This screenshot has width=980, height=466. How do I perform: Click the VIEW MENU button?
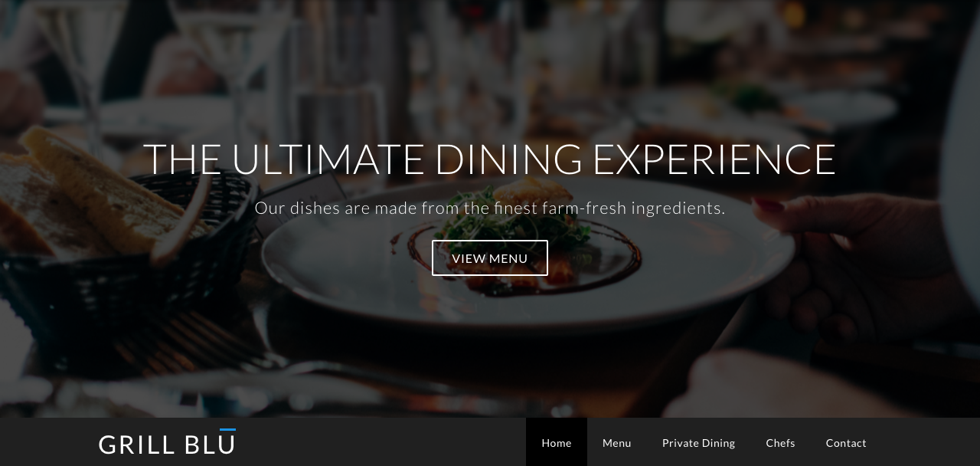coord(490,258)
